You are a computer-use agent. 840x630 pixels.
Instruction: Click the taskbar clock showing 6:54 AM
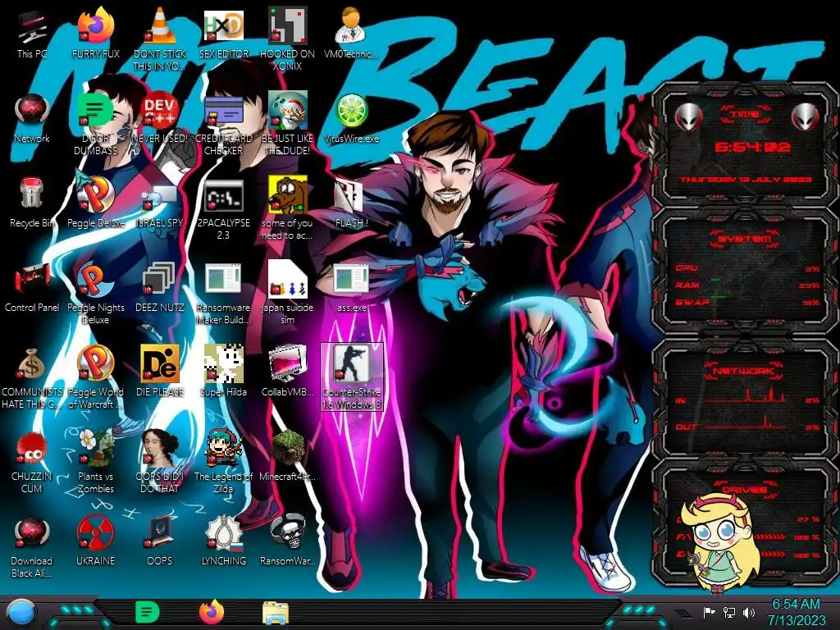pos(796,612)
